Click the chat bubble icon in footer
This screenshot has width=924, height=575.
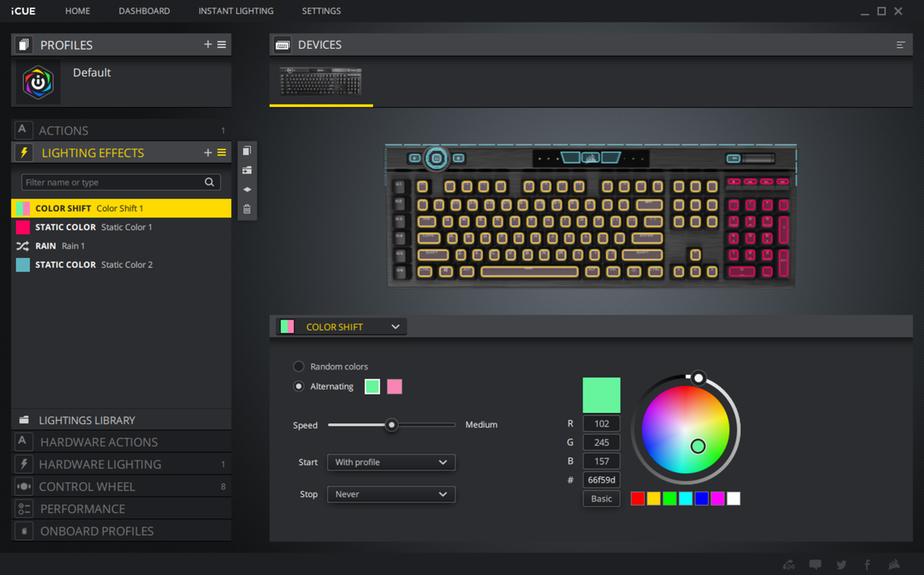tap(815, 565)
